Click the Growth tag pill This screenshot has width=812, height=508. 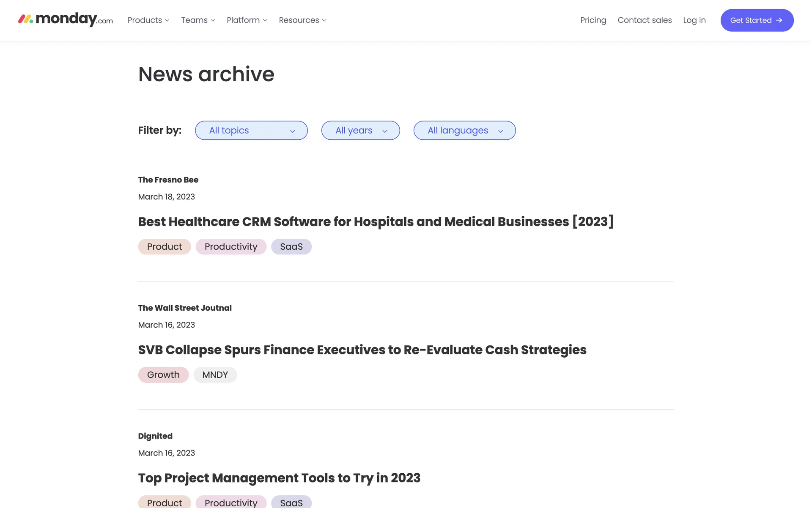(163, 375)
